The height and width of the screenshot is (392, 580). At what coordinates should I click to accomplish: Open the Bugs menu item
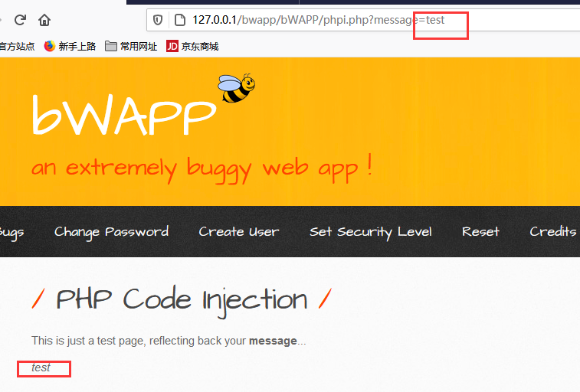click(x=11, y=232)
